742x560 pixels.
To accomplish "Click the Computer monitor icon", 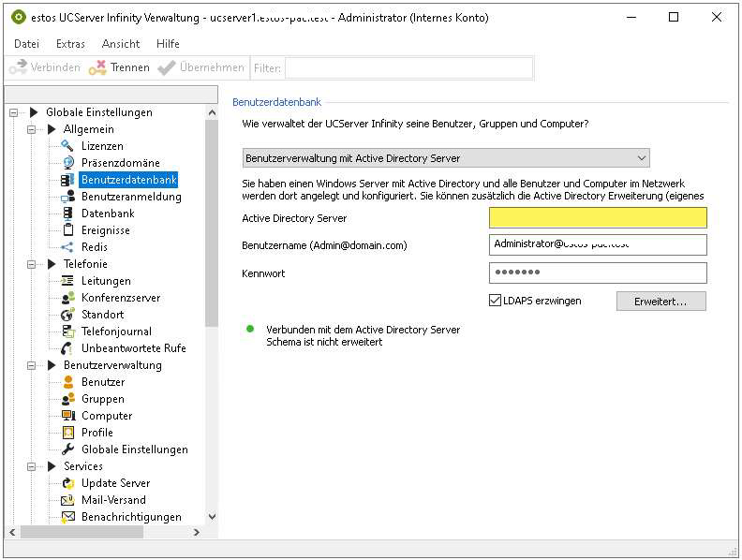I will click(x=67, y=416).
